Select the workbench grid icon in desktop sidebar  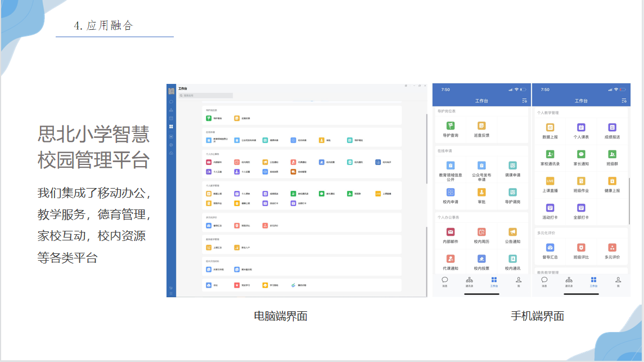click(x=171, y=127)
